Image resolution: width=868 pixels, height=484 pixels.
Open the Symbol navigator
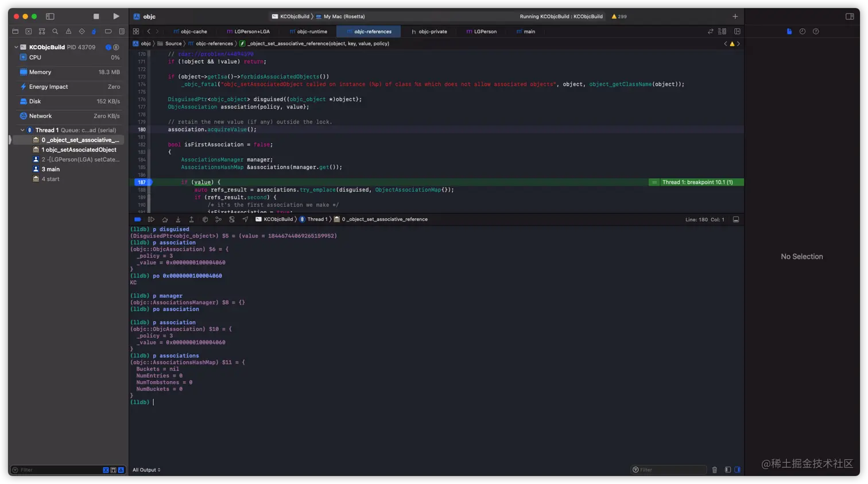tap(42, 32)
